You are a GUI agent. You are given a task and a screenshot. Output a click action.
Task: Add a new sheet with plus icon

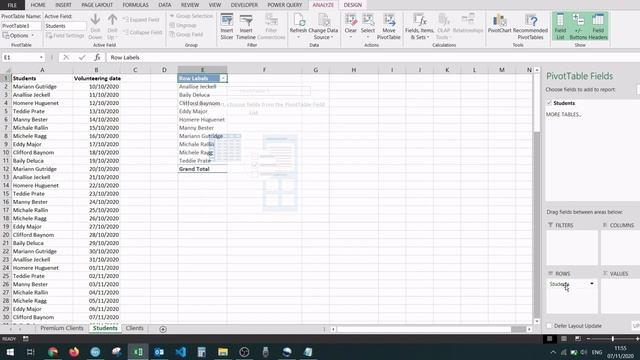tap(163, 329)
